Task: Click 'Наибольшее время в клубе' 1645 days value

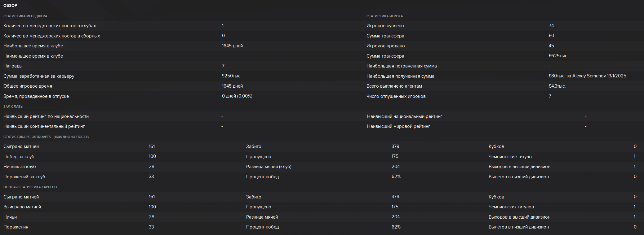Action: [x=232, y=46]
